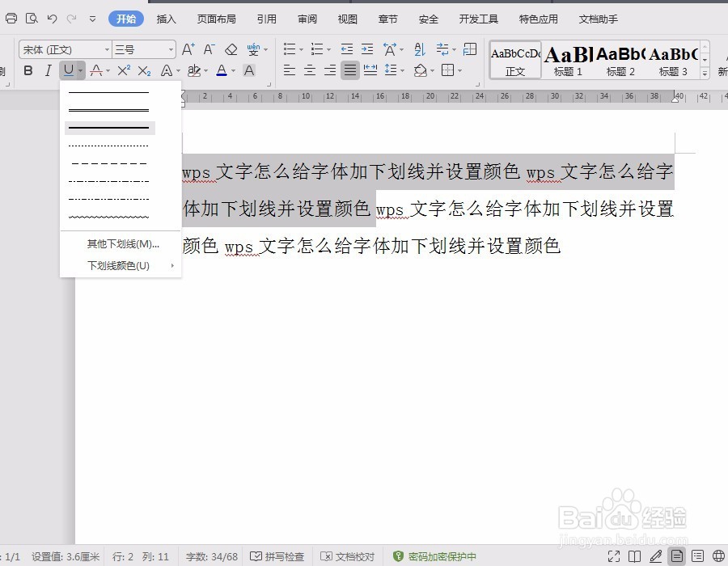
Task: Expand strikethrough options arrow
Action: [108, 71]
